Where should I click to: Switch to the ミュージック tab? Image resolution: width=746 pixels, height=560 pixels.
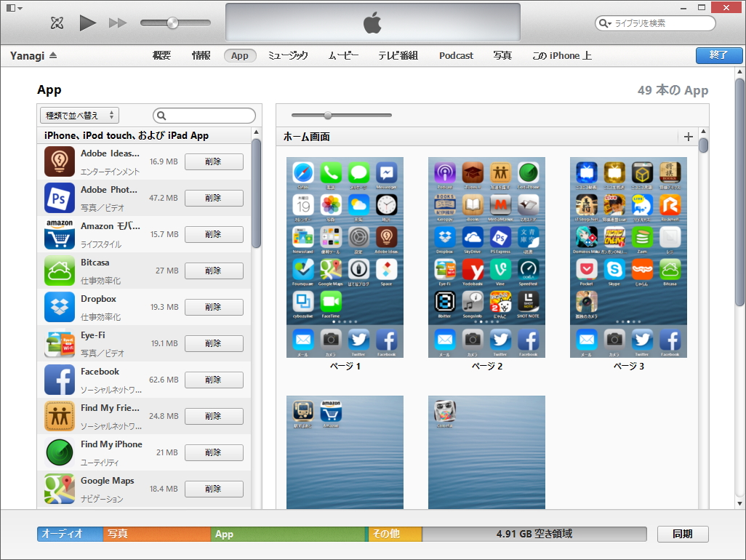click(288, 55)
